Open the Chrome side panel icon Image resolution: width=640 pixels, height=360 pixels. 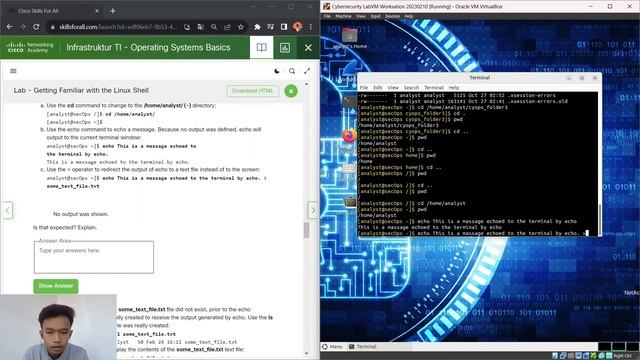coord(284,27)
